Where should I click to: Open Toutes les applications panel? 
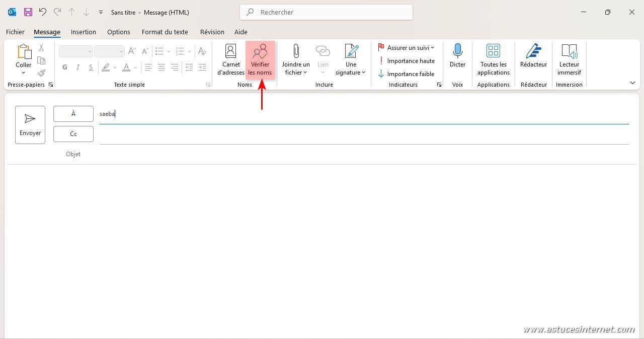[493, 60]
